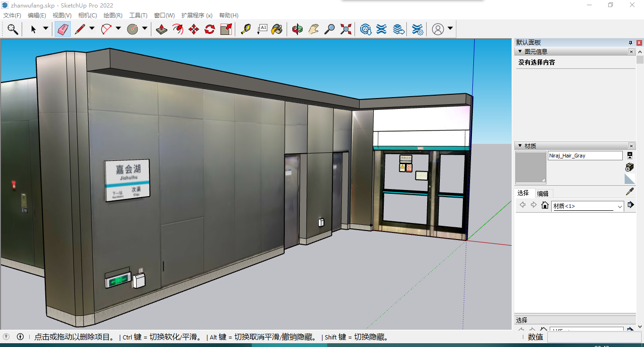644x347 pixels.
Task: Select the Pan hand tool
Action: (x=314, y=29)
